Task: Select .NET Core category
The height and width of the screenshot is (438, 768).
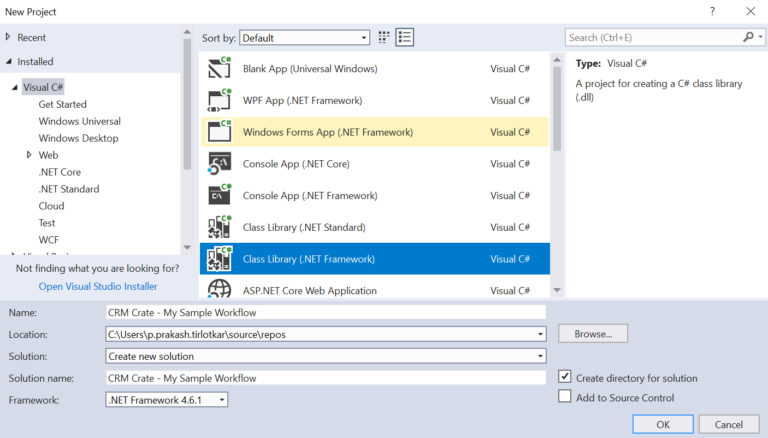Action: point(60,172)
